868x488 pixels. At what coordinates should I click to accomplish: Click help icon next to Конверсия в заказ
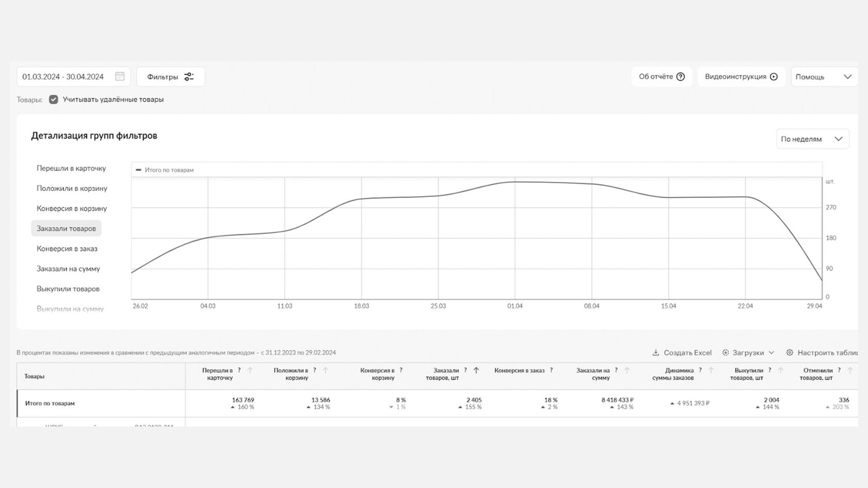(551, 370)
